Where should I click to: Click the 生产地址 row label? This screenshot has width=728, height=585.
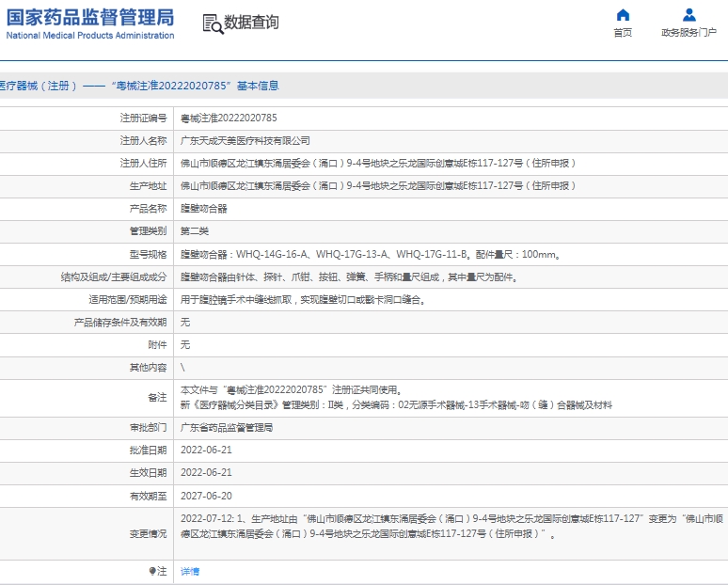click(148, 185)
